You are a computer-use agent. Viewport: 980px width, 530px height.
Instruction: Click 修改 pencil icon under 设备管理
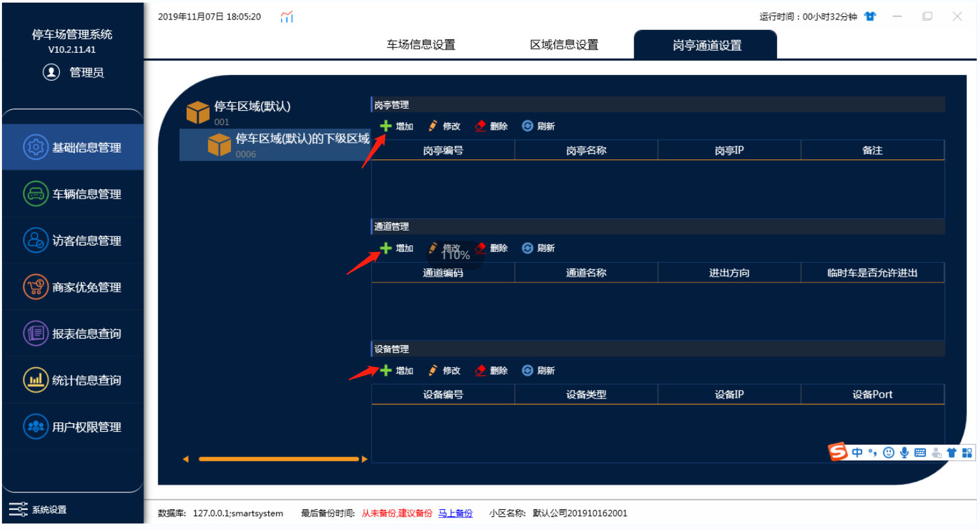(x=433, y=370)
